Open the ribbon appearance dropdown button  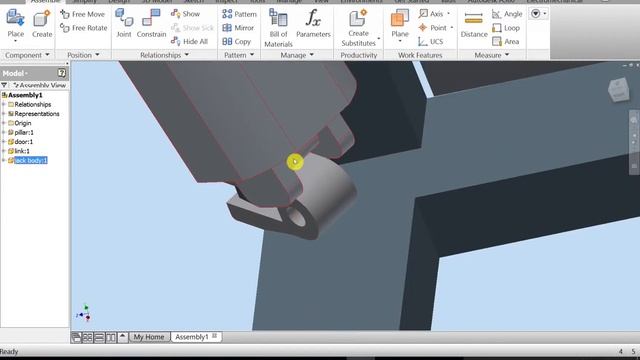[x=538, y=14]
